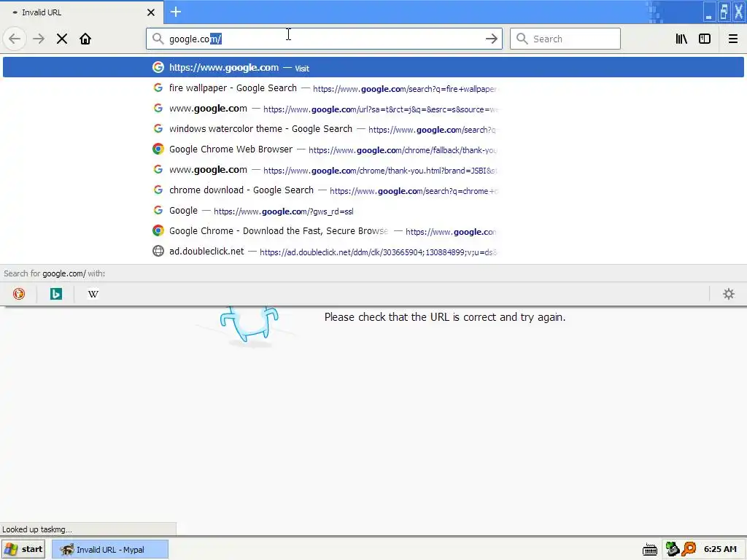Image resolution: width=747 pixels, height=560 pixels.
Task: Stop loading the page with X button
Action: 62,39
